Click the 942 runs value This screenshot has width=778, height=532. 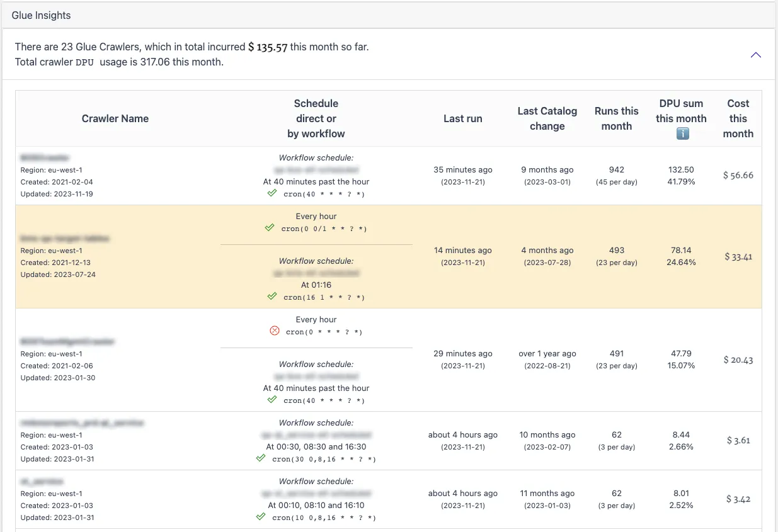coord(617,169)
